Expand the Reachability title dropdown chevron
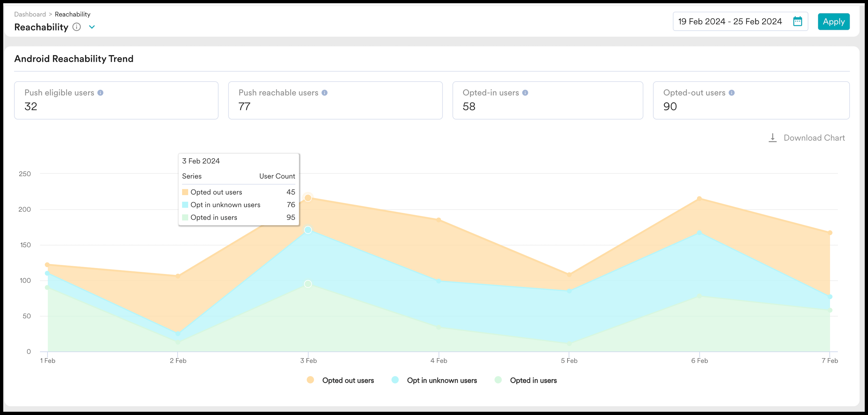Screen dimensions: 868x415 92,27
